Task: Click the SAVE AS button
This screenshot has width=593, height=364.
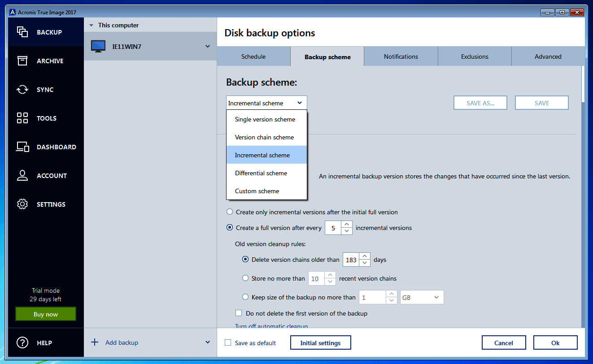Action: click(480, 102)
